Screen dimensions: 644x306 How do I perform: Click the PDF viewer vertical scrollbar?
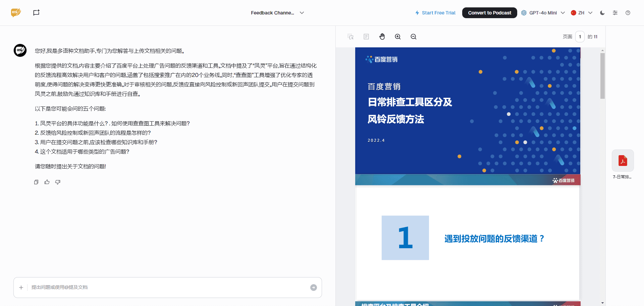[602, 76]
